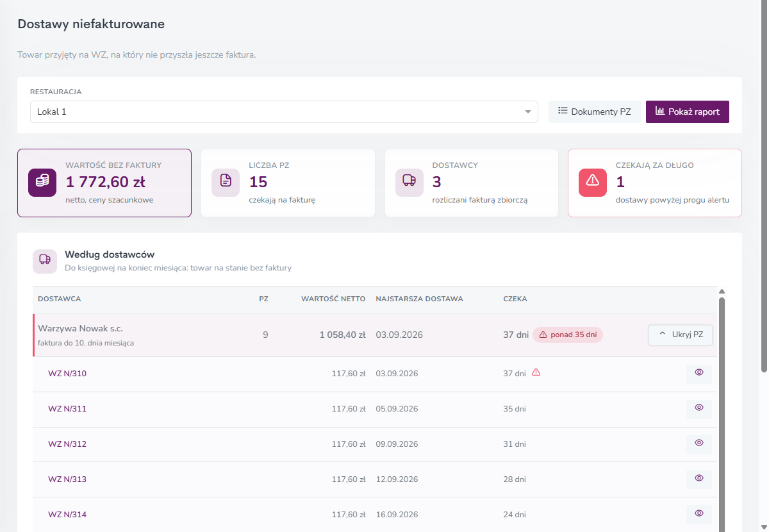Collapse Warzywa Nowak rows with Ukryj PZ
Screen dimensions: 769x532
click(681, 335)
